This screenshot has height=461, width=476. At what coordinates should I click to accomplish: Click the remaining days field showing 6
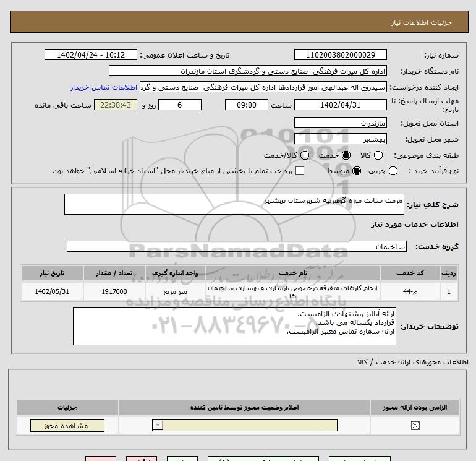(180, 105)
